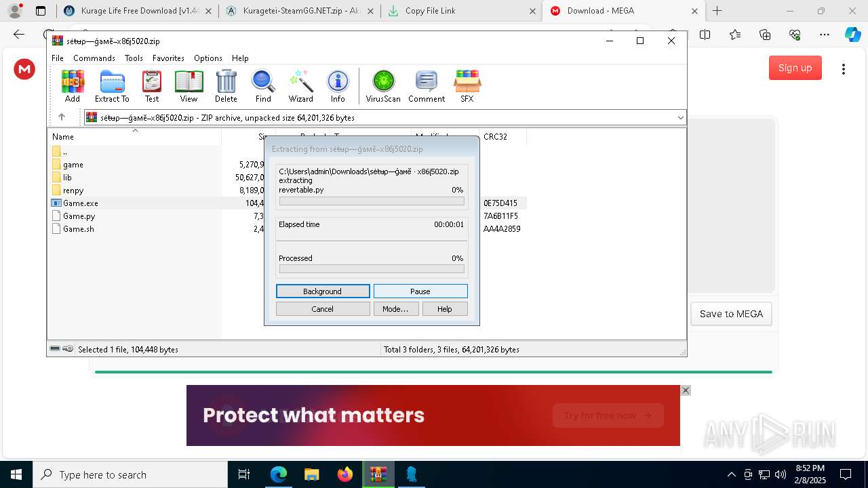Open Firefox from taskbar
This screenshot has width=868, height=488.
[x=345, y=474]
